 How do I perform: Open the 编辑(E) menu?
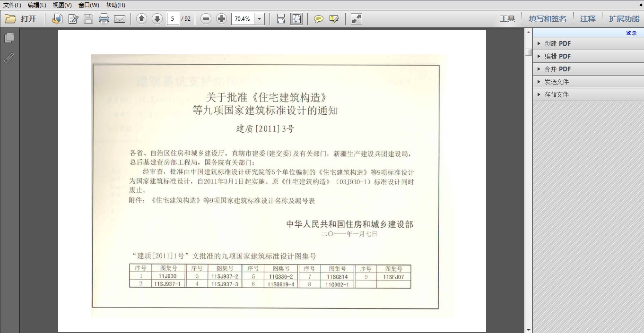click(x=37, y=5)
